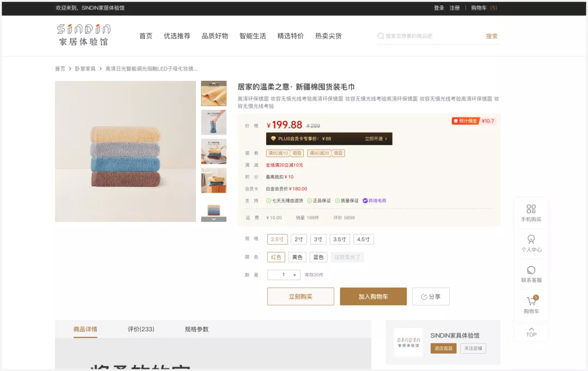Image resolution: width=588 pixels, height=371 pixels.
Task: Select the first towel thumbnail image
Action: tap(213, 94)
